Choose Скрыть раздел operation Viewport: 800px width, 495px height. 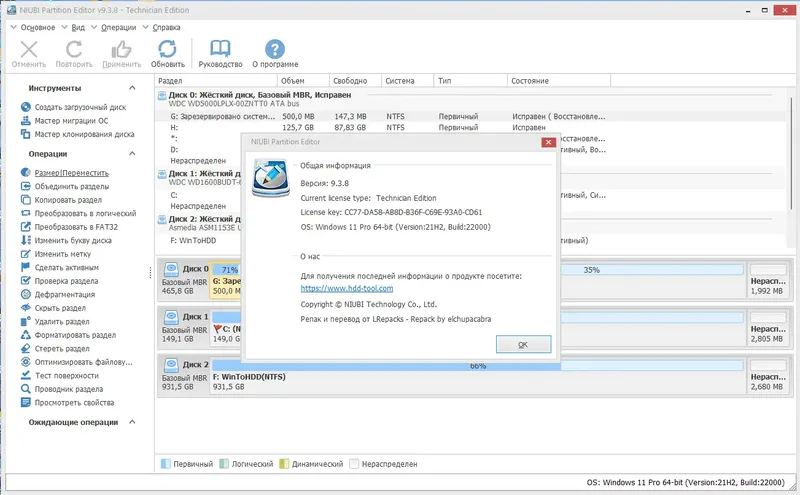[x=54, y=308]
